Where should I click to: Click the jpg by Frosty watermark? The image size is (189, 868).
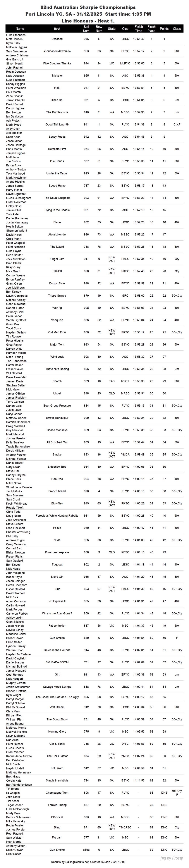171,858
